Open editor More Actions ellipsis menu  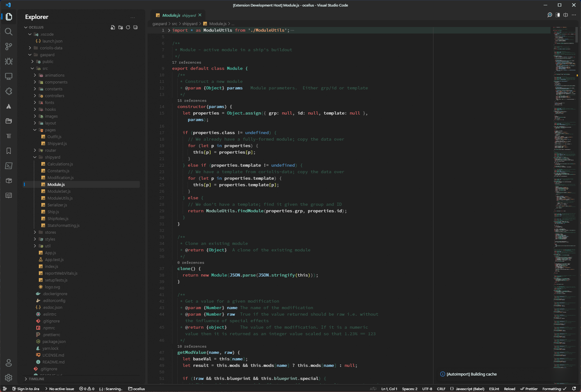tap(574, 15)
